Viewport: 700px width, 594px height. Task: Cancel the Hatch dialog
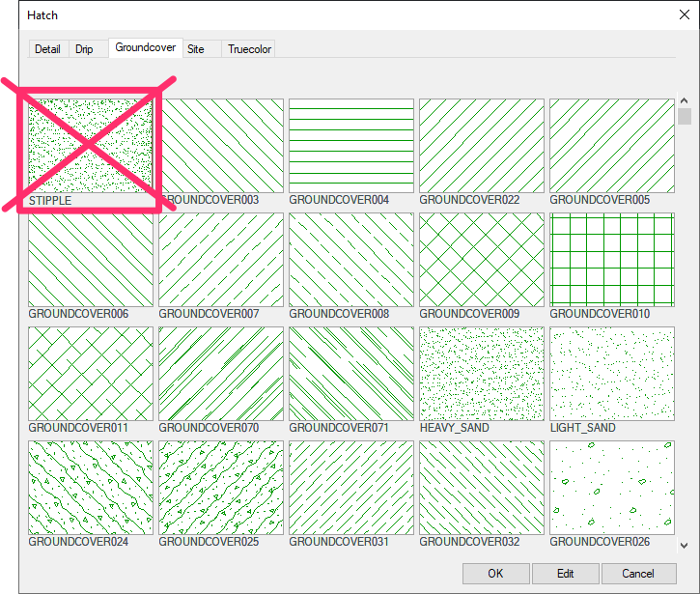639,574
